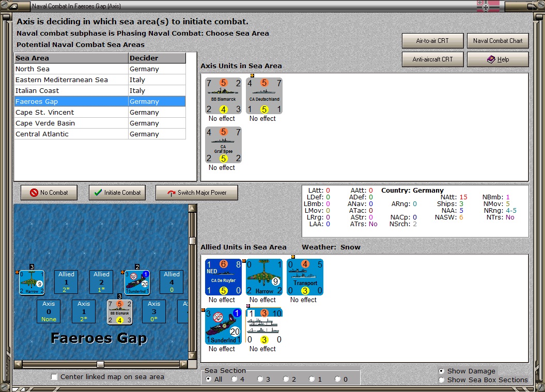Image resolution: width=545 pixels, height=392 pixels.
Task: Open the Naval Combat Chart
Action: [x=497, y=41]
